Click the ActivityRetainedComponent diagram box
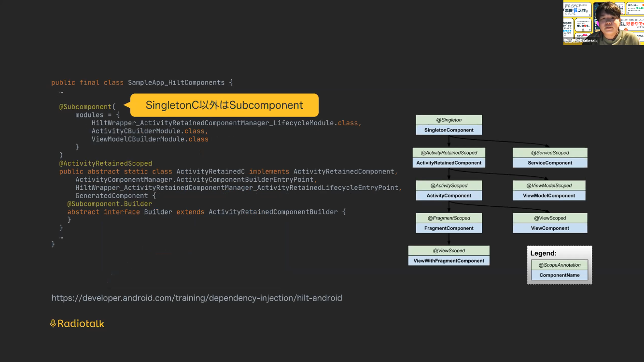The image size is (644, 362). click(x=449, y=163)
